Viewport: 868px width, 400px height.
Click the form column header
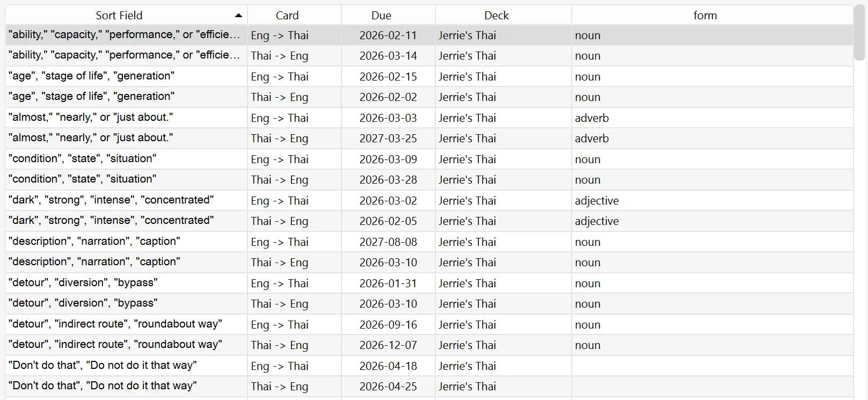705,16
